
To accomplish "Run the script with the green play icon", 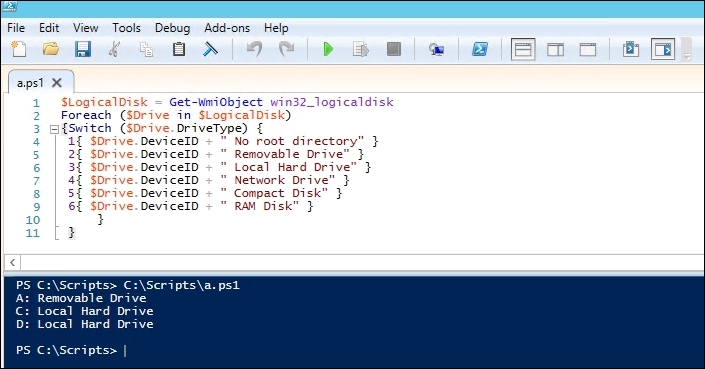I will point(328,49).
